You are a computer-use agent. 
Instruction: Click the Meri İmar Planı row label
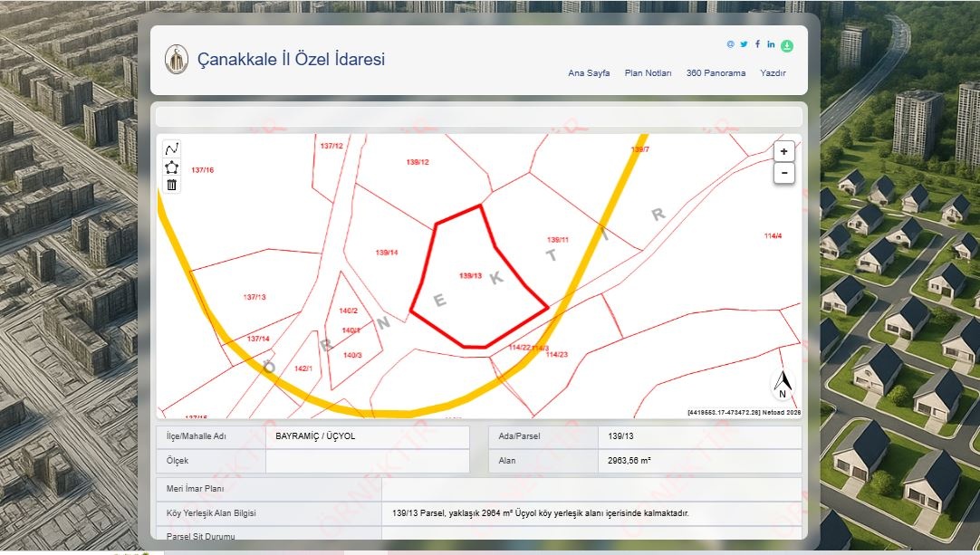(x=195, y=489)
